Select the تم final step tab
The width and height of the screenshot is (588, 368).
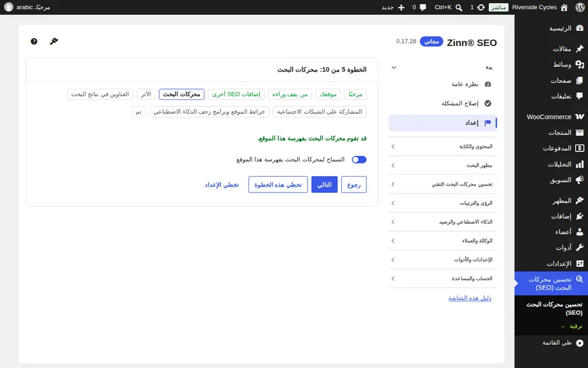pyautogui.click(x=138, y=112)
